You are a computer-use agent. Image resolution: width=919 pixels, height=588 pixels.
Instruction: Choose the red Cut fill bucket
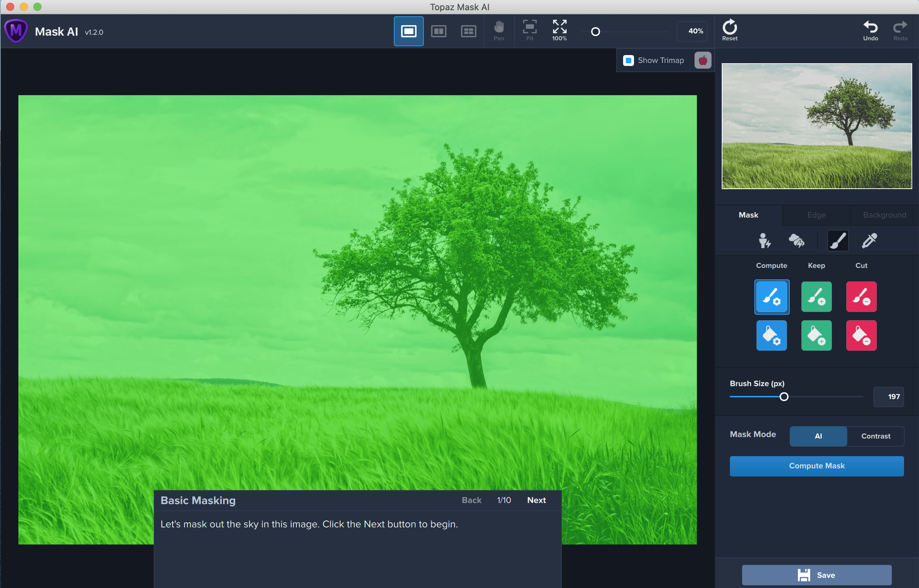pos(861,335)
